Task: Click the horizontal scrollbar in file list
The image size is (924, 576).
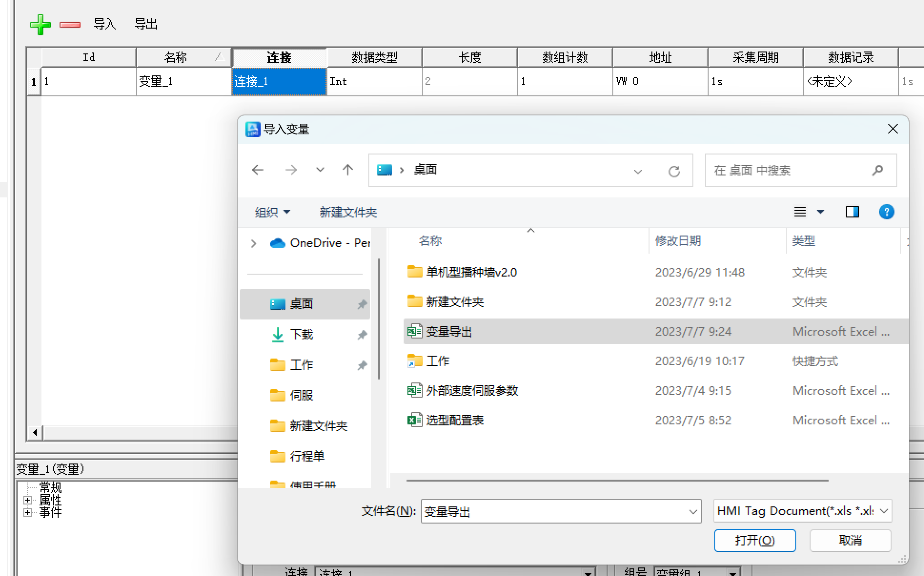Action: (x=617, y=481)
